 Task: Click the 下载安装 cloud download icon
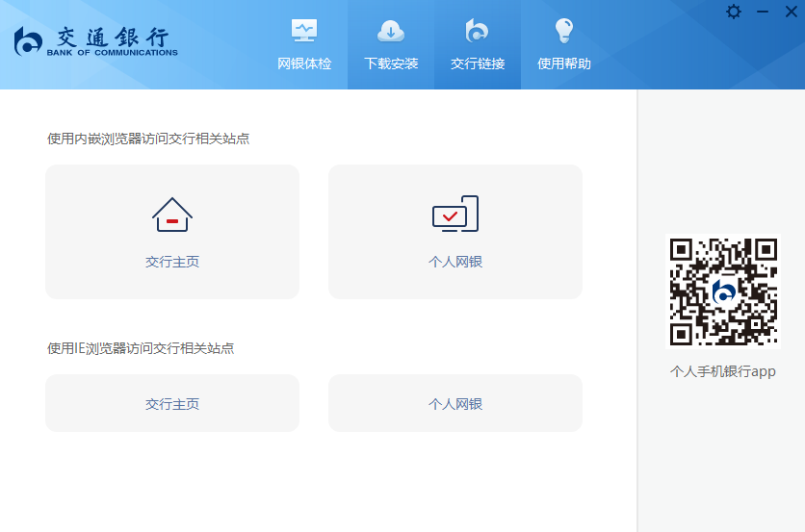(x=391, y=32)
